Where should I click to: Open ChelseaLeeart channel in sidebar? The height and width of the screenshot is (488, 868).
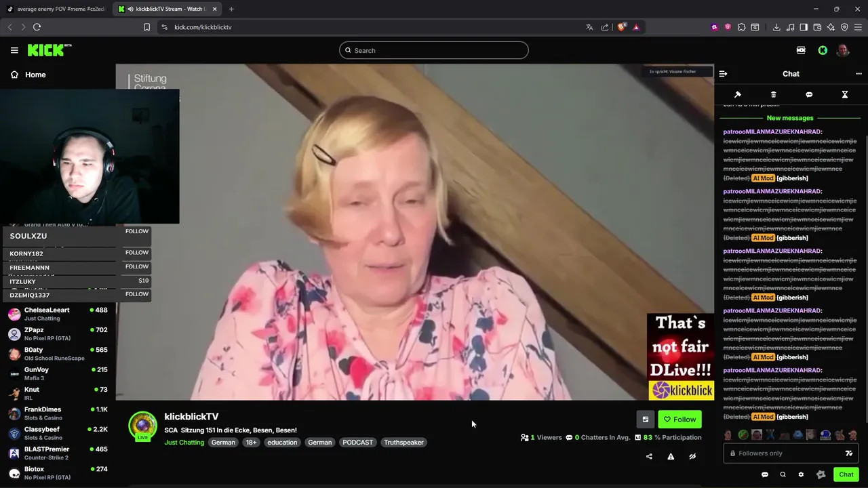pos(58,314)
